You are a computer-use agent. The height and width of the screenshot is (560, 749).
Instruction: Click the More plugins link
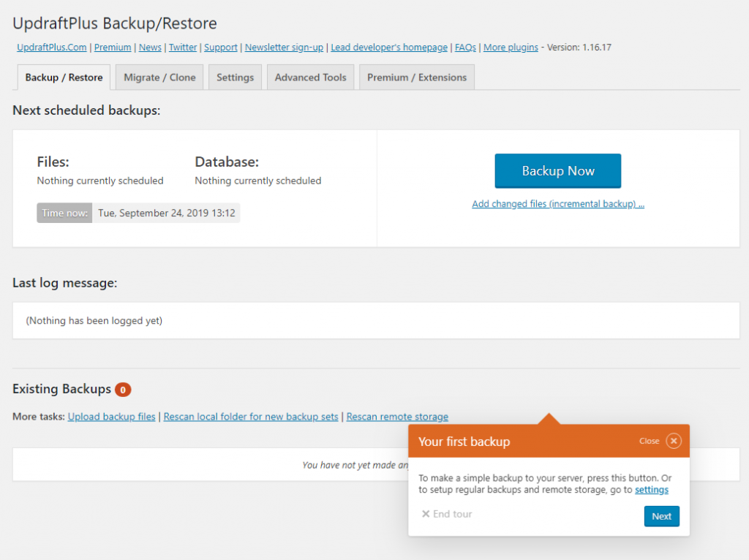[x=511, y=48]
